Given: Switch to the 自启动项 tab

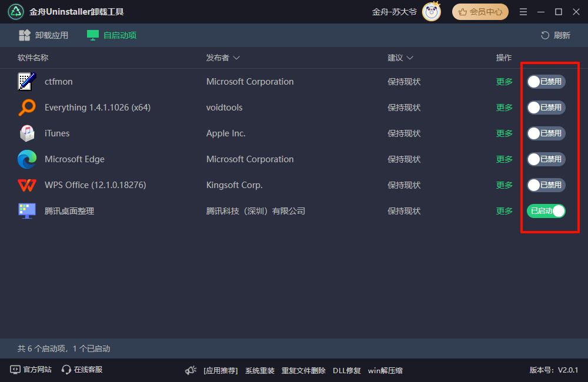Looking at the screenshot, I should tap(112, 35).
